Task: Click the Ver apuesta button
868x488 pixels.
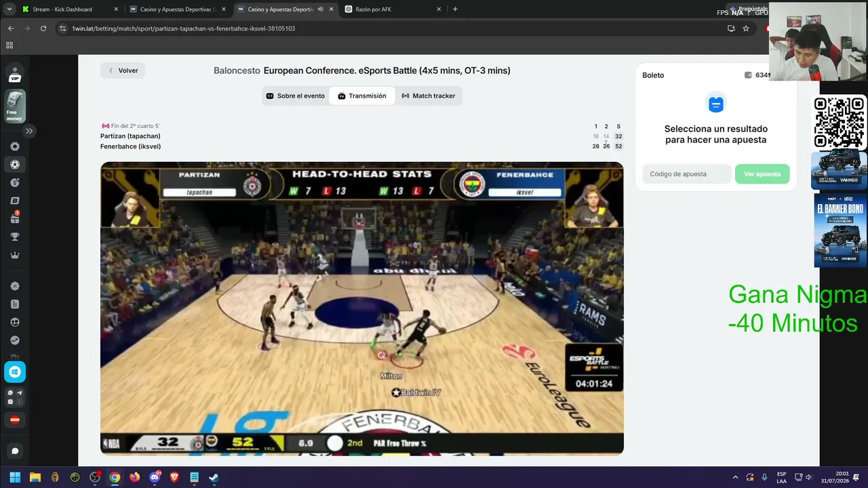Action: coord(762,174)
